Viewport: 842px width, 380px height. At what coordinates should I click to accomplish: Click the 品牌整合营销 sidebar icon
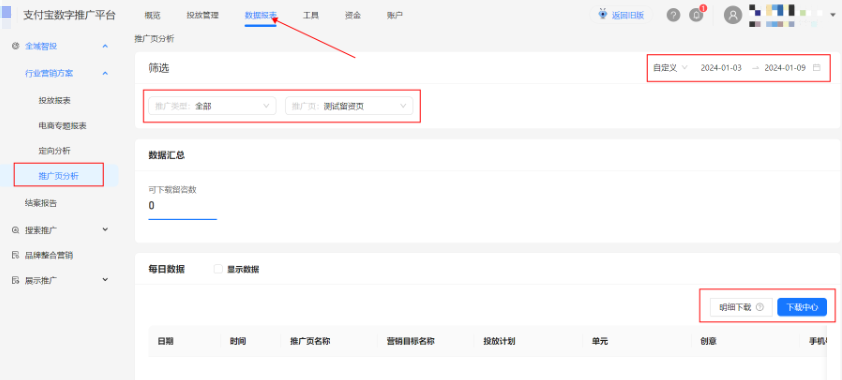16,255
